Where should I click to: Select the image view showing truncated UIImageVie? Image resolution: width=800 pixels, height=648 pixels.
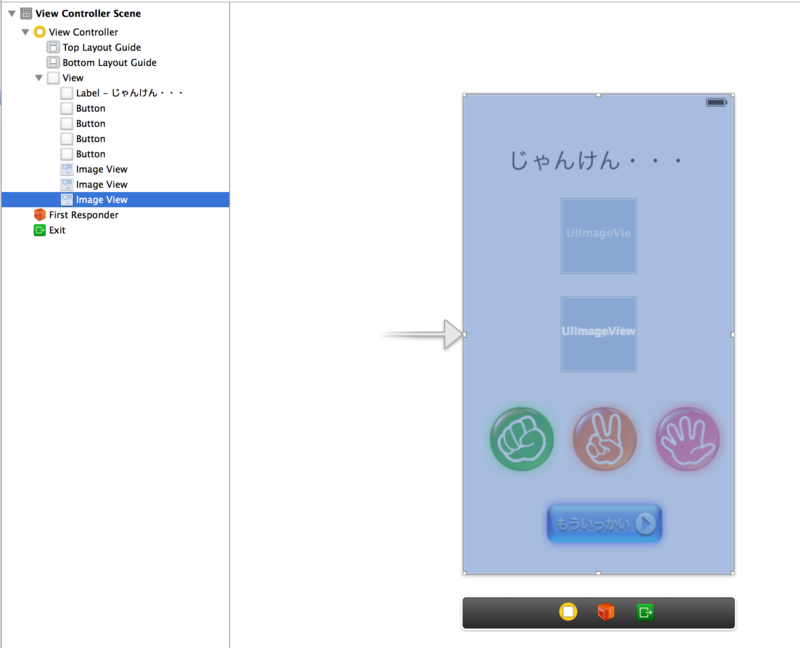[598, 236]
